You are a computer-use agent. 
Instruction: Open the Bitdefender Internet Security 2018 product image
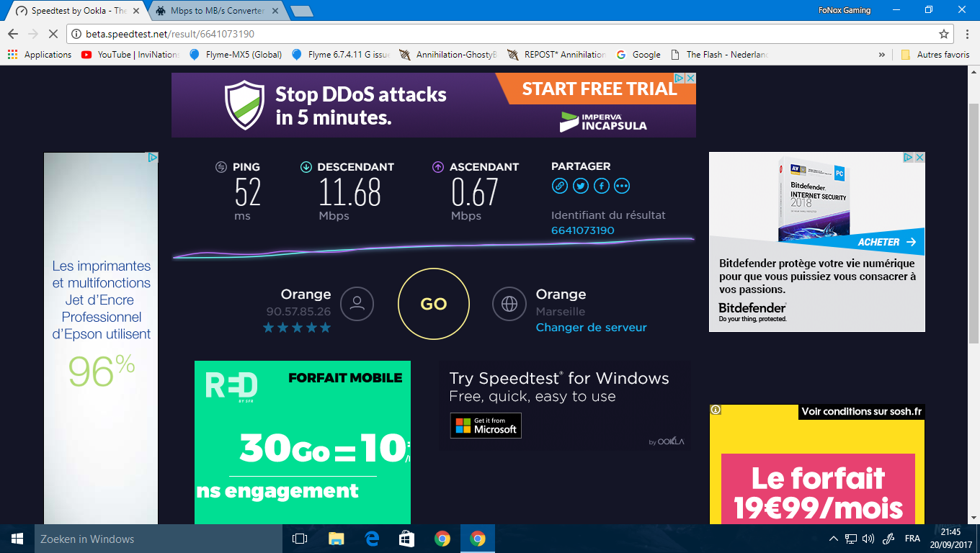pos(814,198)
